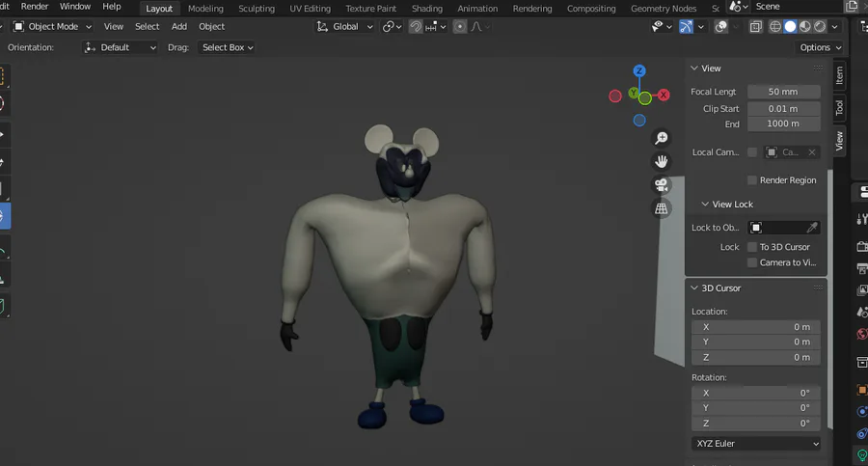Switch to the Tool sidebar tab
The width and height of the screenshot is (868, 466).
point(839,107)
